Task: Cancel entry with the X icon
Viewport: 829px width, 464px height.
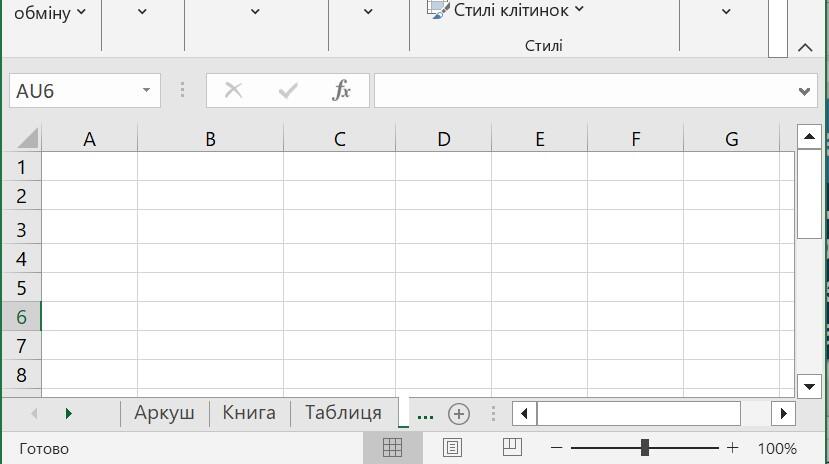Action: coord(233,90)
